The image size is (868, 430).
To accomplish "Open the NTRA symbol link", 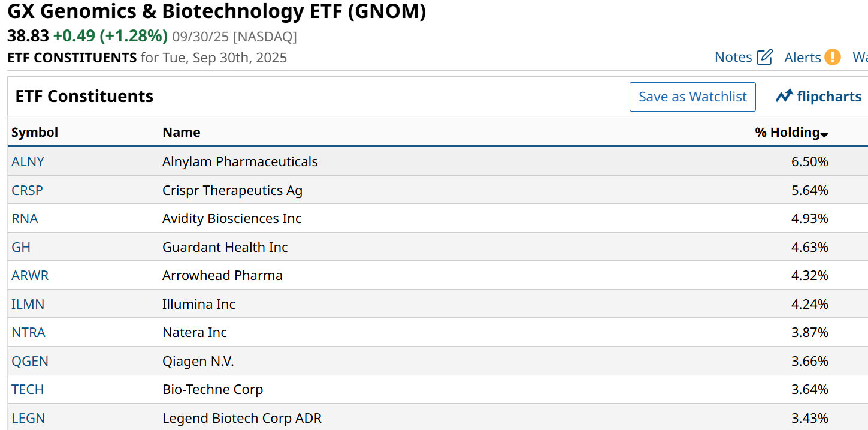I will (28, 332).
